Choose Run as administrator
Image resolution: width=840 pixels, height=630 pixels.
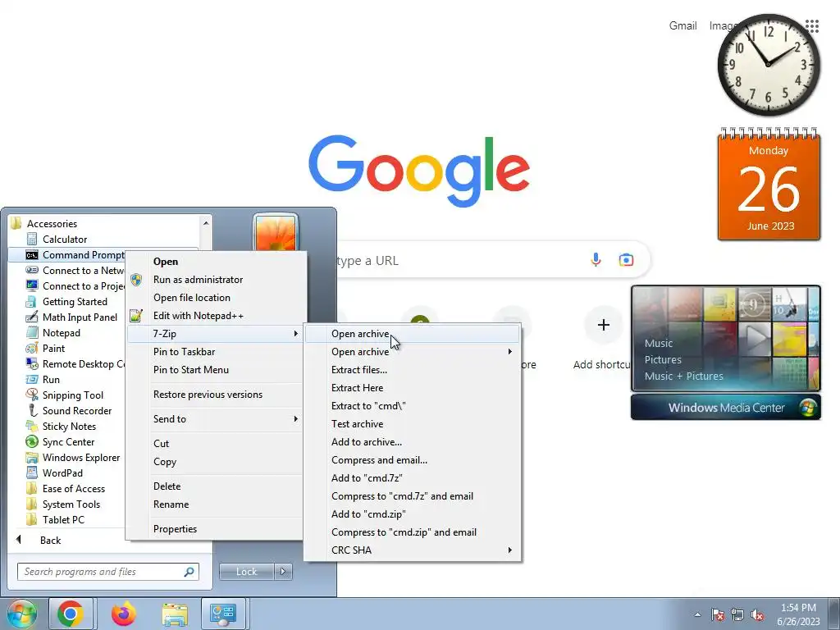[x=216, y=280]
